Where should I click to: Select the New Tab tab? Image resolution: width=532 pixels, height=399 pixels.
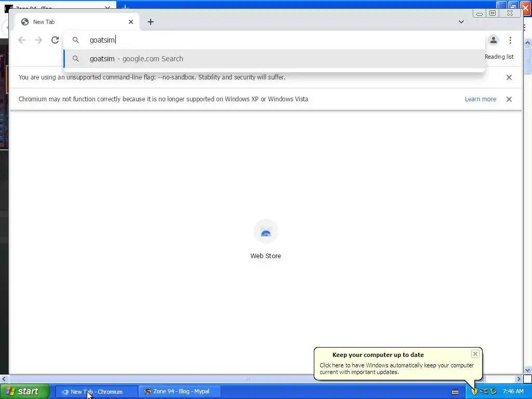coord(77,22)
